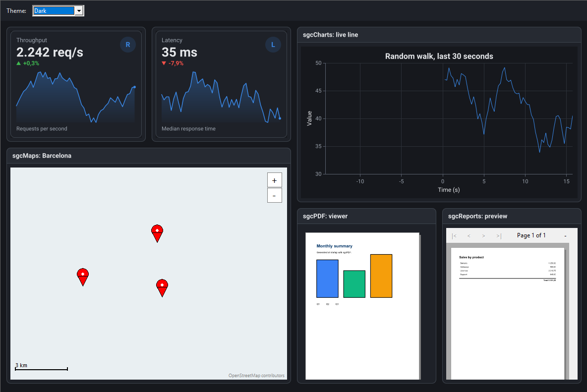
Task: Zoom out the map with minus button
Action: coord(274,196)
